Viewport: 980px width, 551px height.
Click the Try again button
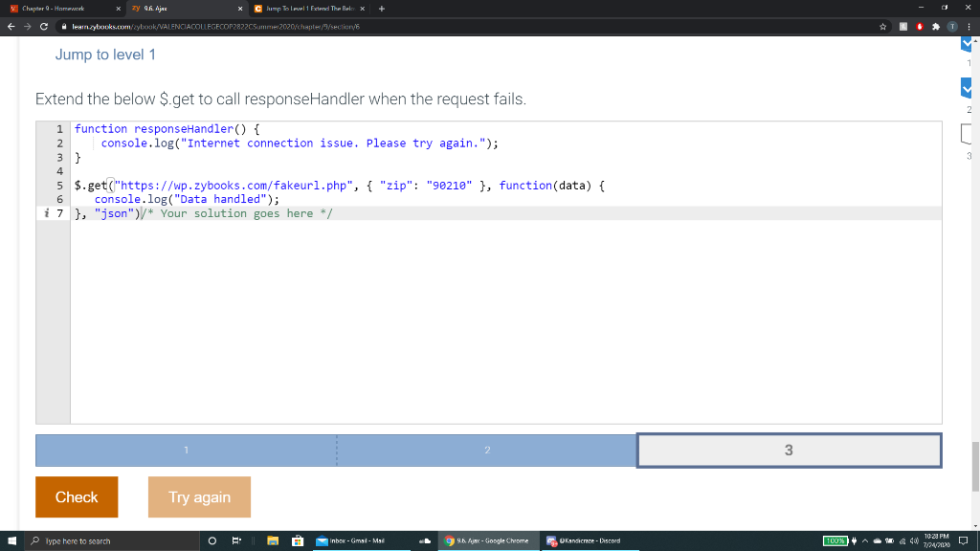(x=199, y=496)
